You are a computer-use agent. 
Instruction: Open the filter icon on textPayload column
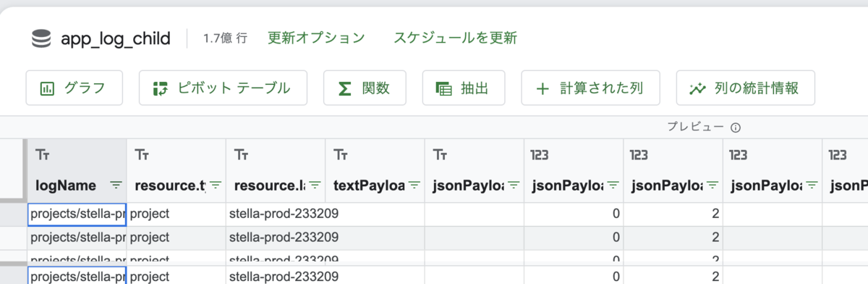click(x=414, y=185)
